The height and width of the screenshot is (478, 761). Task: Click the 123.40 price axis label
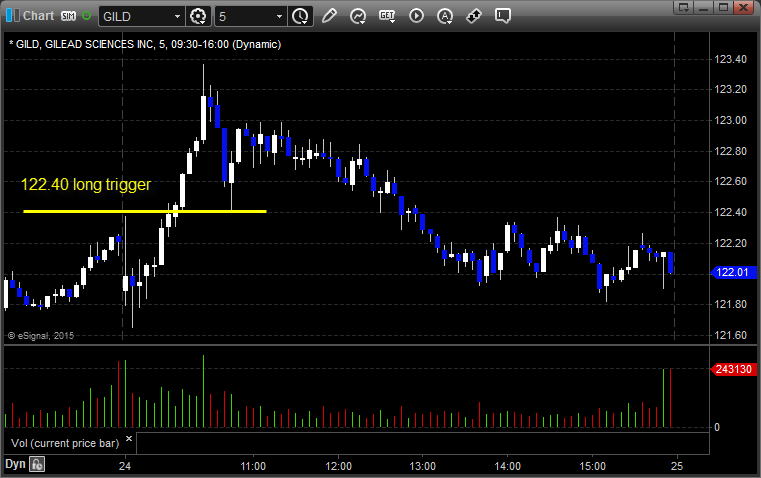click(x=730, y=59)
